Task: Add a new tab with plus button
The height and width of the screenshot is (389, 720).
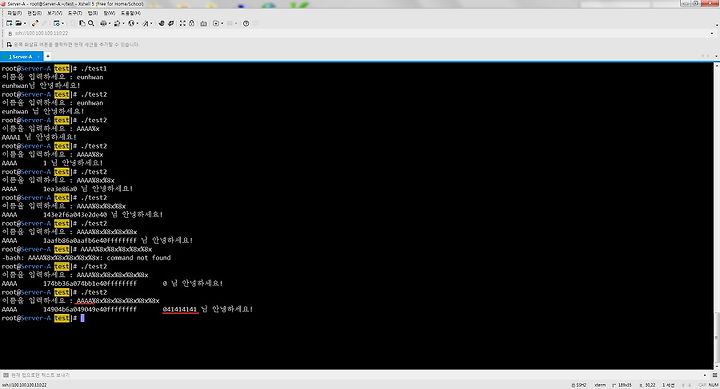Action: point(47,56)
